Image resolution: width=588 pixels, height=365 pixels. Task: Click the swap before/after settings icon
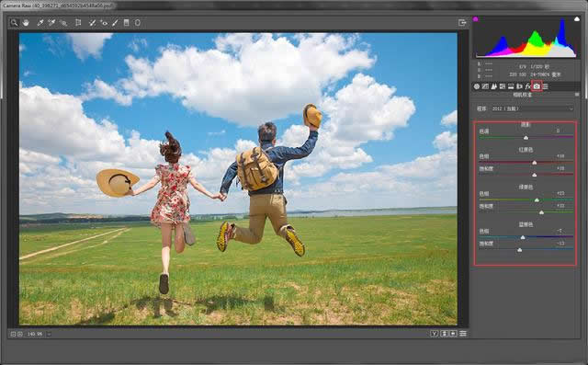(x=444, y=334)
